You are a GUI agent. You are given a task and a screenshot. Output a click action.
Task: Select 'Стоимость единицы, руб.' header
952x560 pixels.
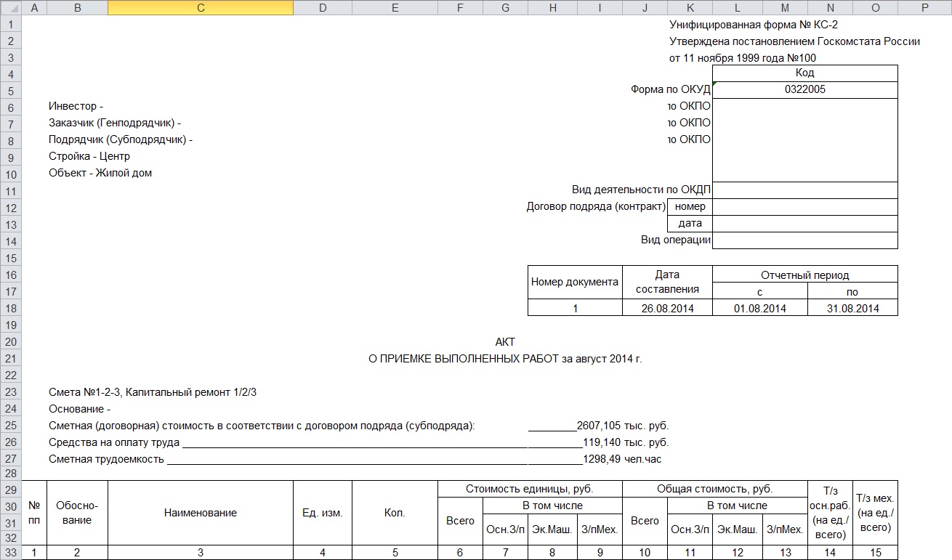pyautogui.click(x=530, y=489)
